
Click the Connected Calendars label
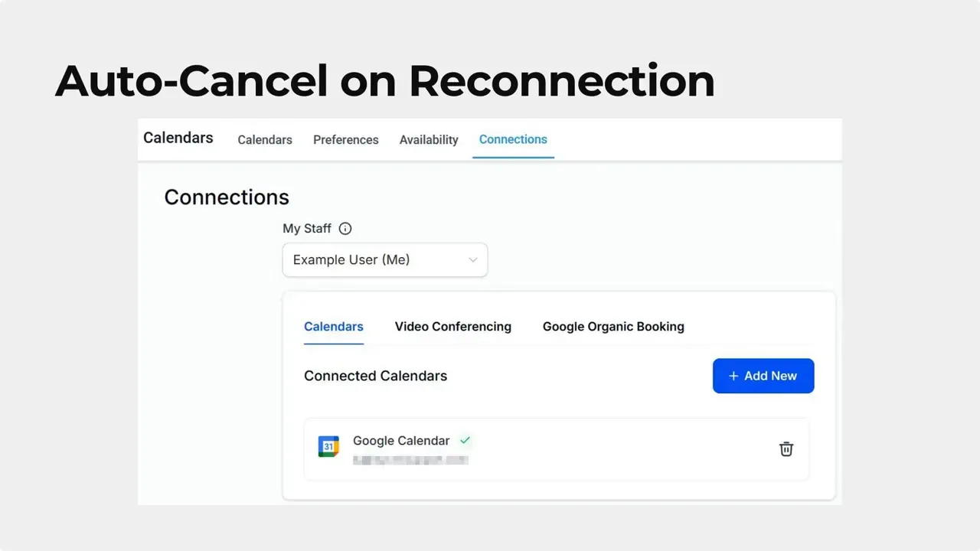point(375,376)
